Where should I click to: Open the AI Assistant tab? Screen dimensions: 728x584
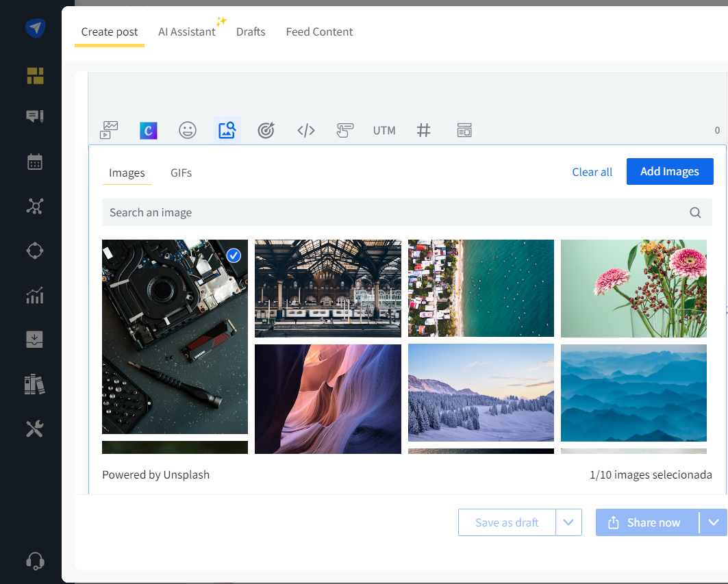point(186,31)
